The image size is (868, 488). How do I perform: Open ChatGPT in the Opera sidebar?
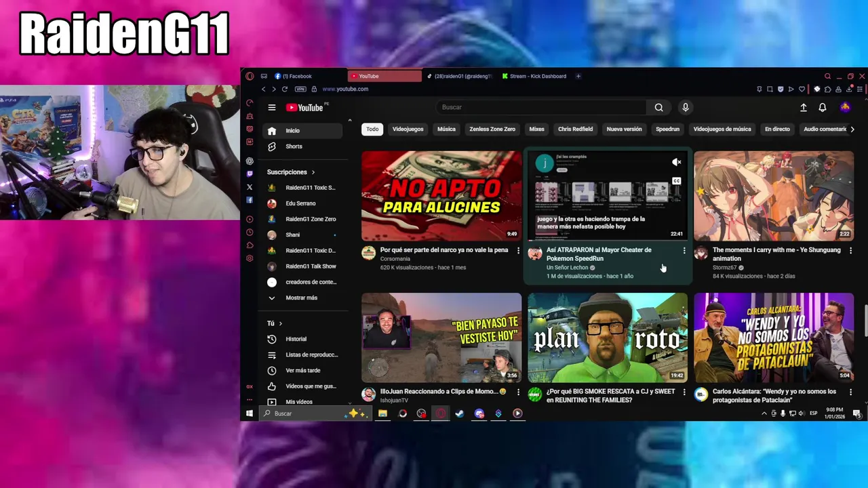(250, 161)
